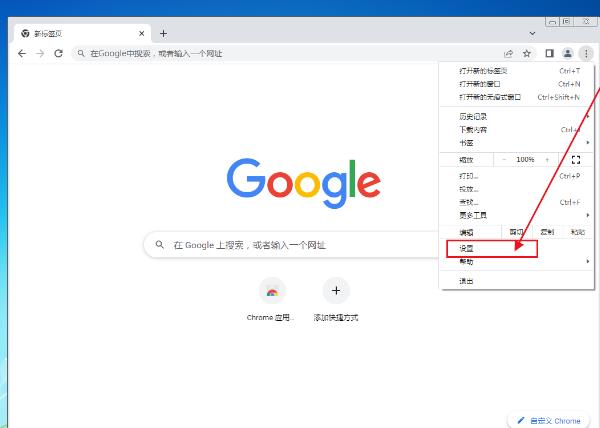Open the side panel icon

click(x=549, y=54)
